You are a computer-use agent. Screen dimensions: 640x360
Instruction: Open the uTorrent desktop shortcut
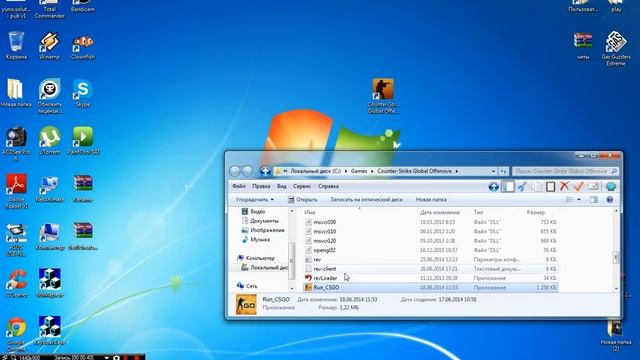point(49,141)
